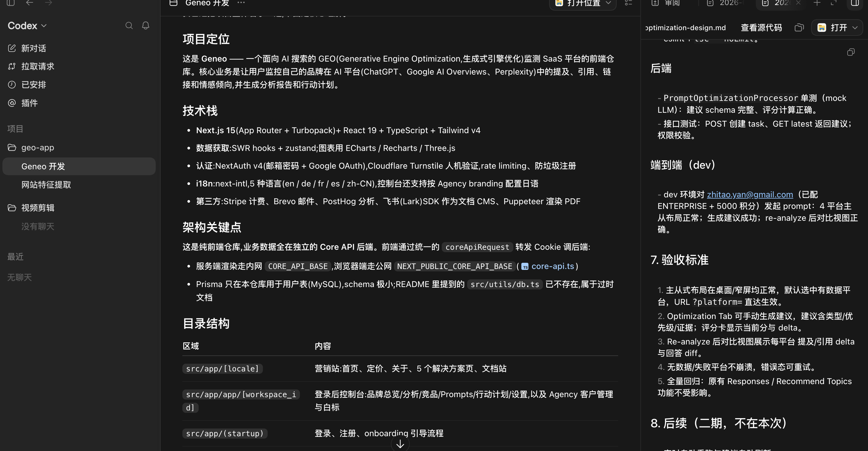
Task: Copy preview content via copy icon above 后端 heading
Action: pos(851,52)
